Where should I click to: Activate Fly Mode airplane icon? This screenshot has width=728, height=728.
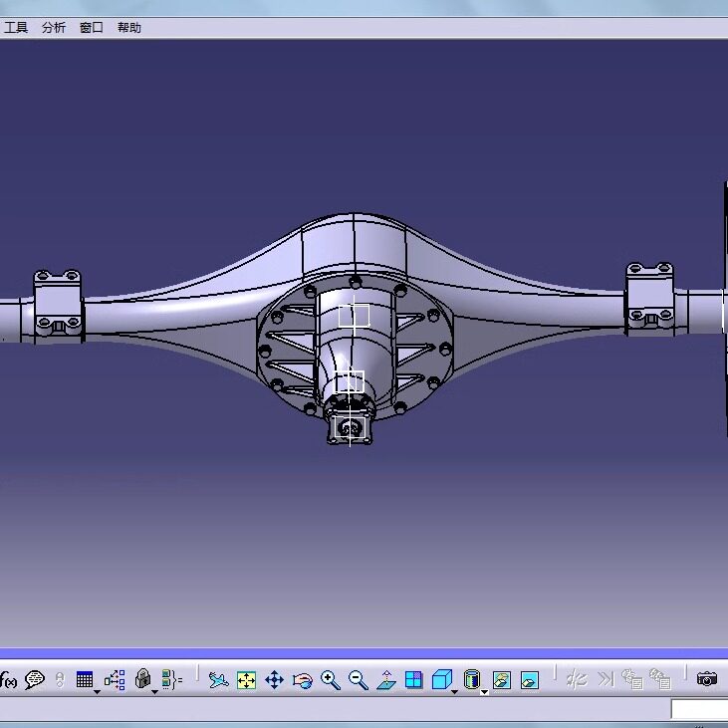click(x=218, y=680)
